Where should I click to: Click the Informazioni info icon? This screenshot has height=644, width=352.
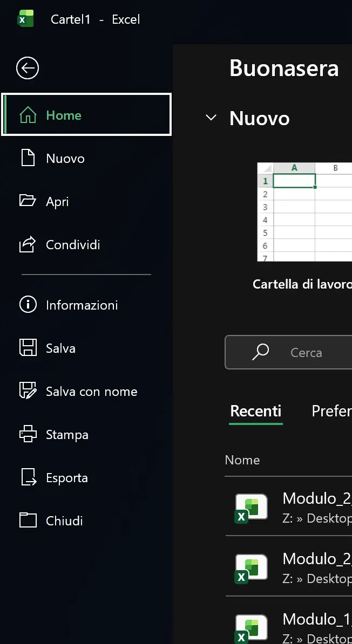click(28, 305)
